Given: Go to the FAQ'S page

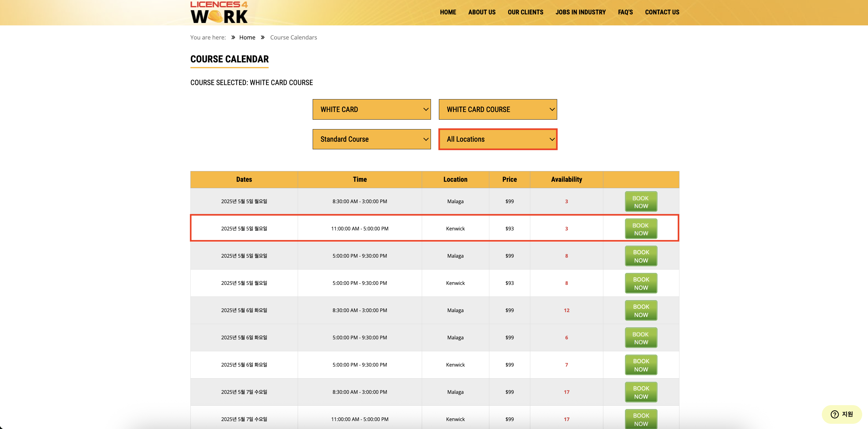Looking at the screenshot, I should click(x=625, y=12).
